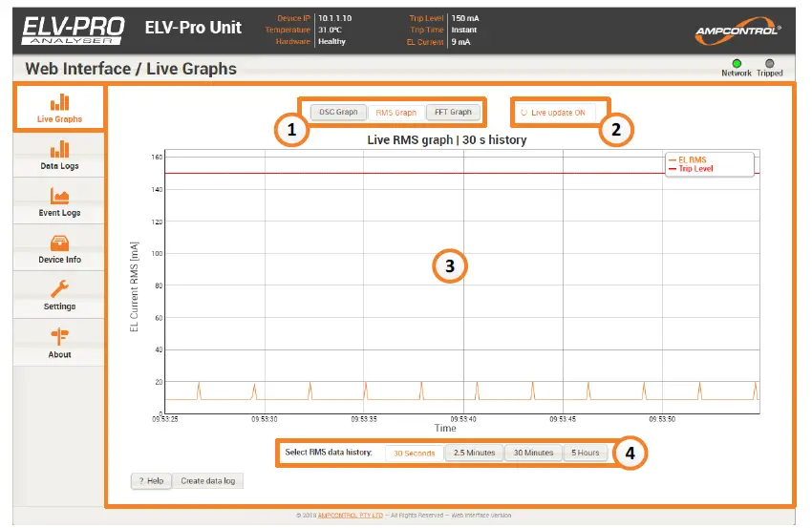Screen dimensions: 812x528
Task: Click the grey Tripped status indicator
Action: pos(770,64)
